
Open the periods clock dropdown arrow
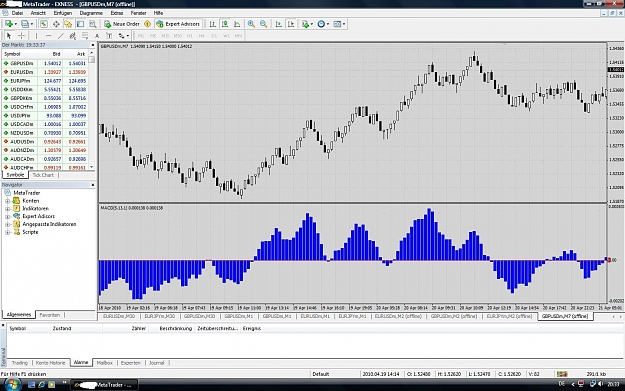pyautogui.click(x=328, y=24)
